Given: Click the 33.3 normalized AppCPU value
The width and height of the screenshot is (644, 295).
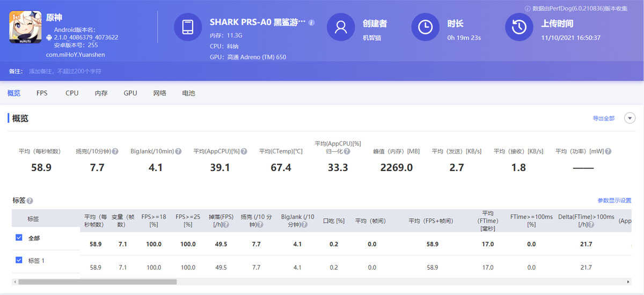Looking at the screenshot, I should [338, 167].
